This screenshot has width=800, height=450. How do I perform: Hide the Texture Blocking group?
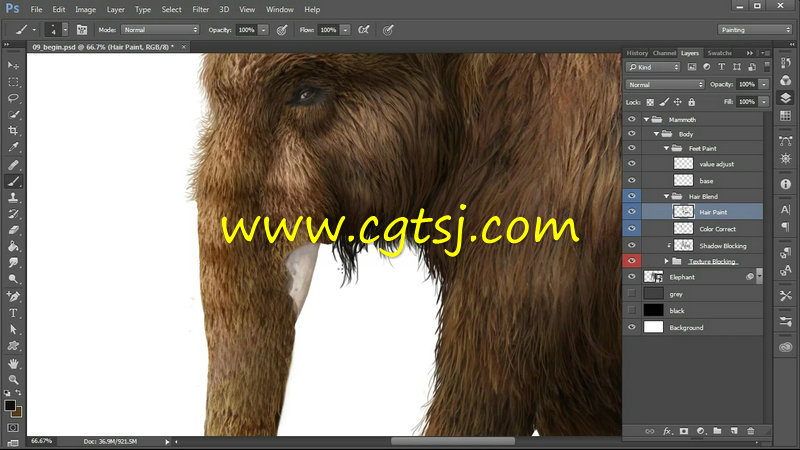coord(632,261)
